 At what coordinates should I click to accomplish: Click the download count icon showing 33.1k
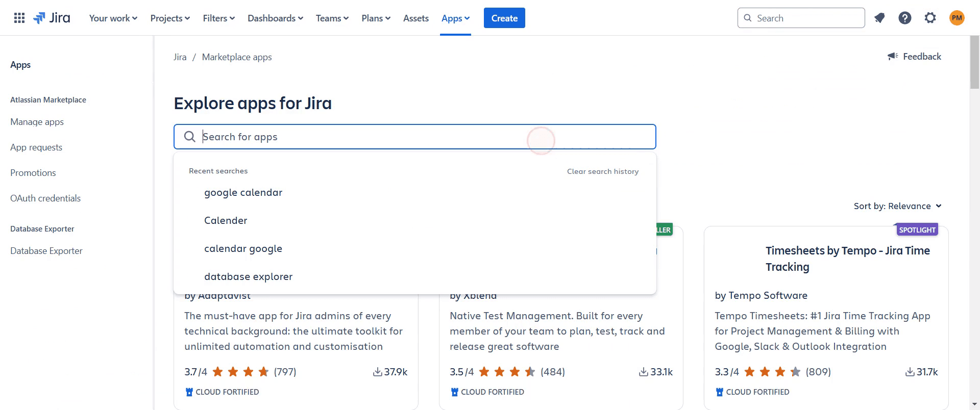[644, 372]
